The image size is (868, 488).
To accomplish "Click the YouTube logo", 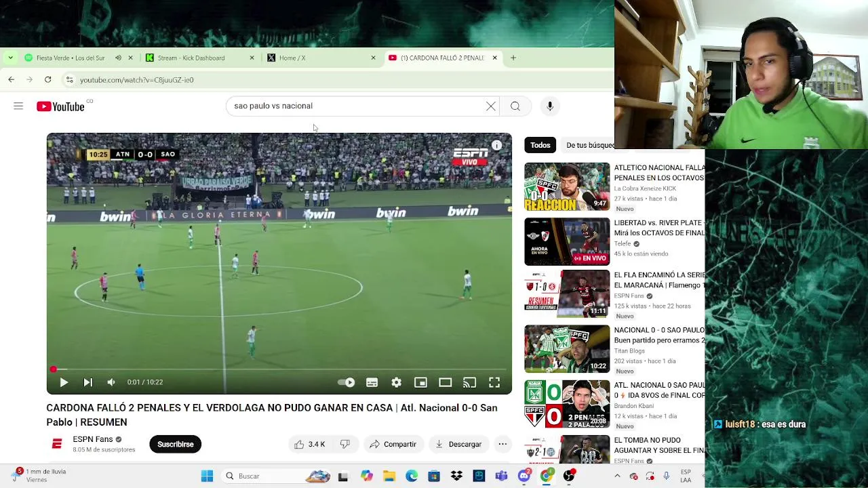I will pyautogui.click(x=60, y=106).
